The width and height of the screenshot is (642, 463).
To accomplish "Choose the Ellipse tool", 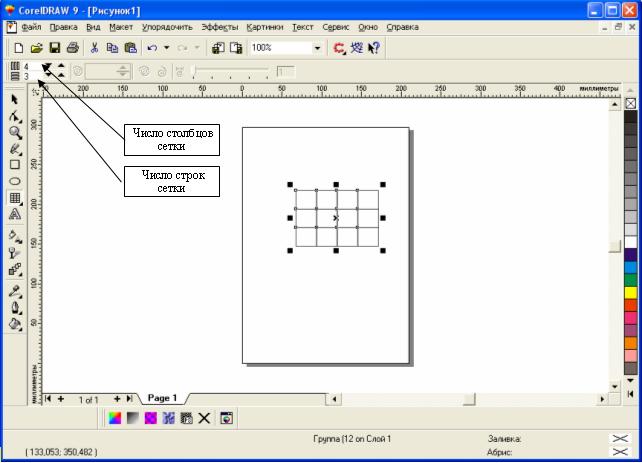I will coord(14,181).
